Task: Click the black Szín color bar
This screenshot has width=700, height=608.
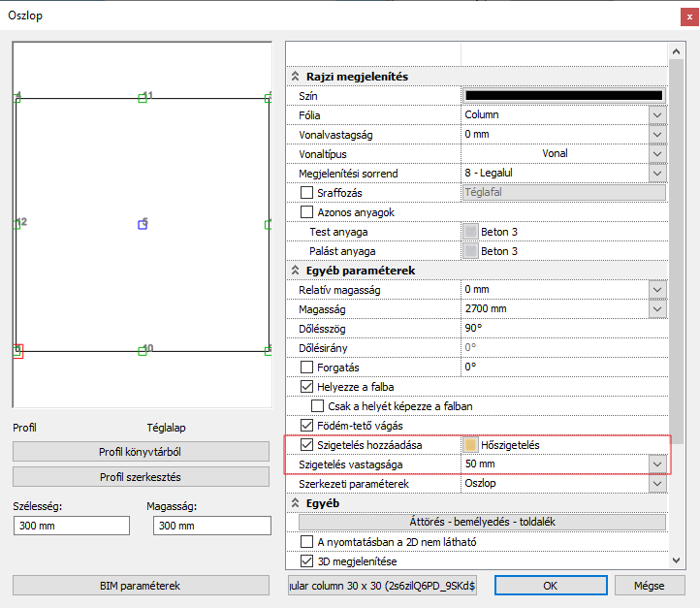Action: (563, 96)
